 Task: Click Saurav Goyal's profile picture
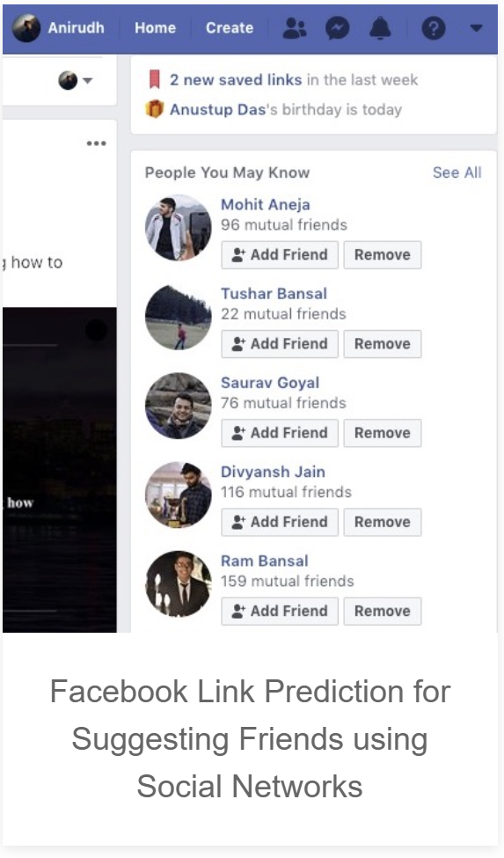coord(179,406)
